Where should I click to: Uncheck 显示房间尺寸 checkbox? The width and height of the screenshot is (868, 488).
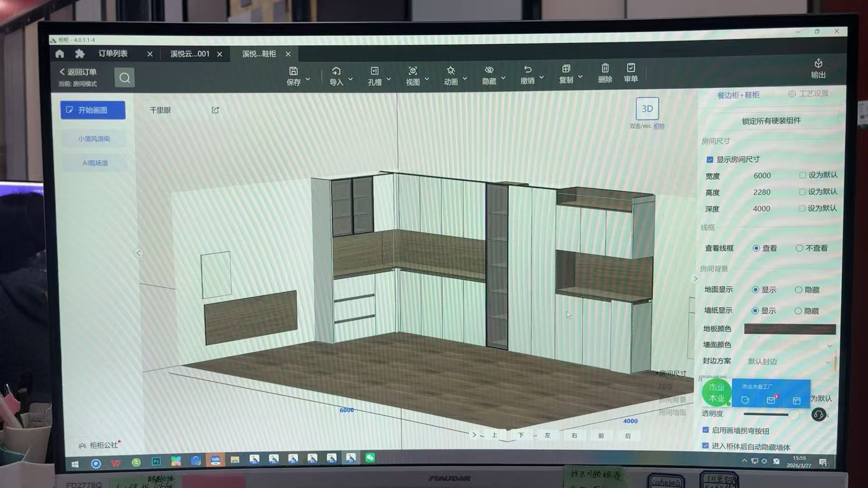710,160
